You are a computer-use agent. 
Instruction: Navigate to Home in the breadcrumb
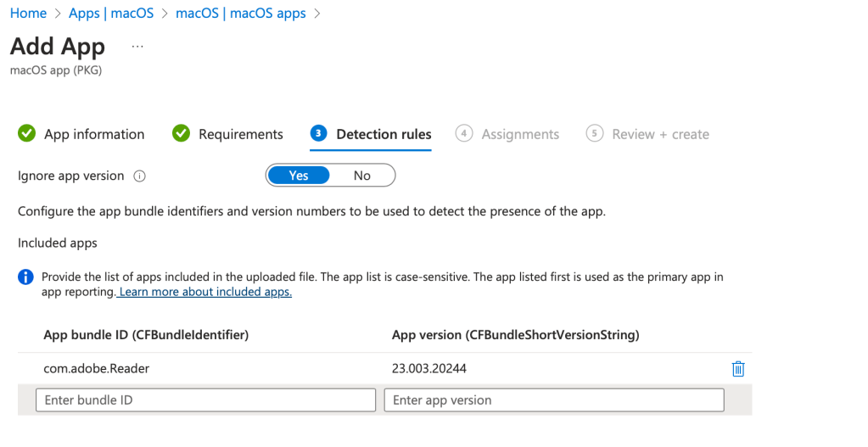(x=28, y=14)
